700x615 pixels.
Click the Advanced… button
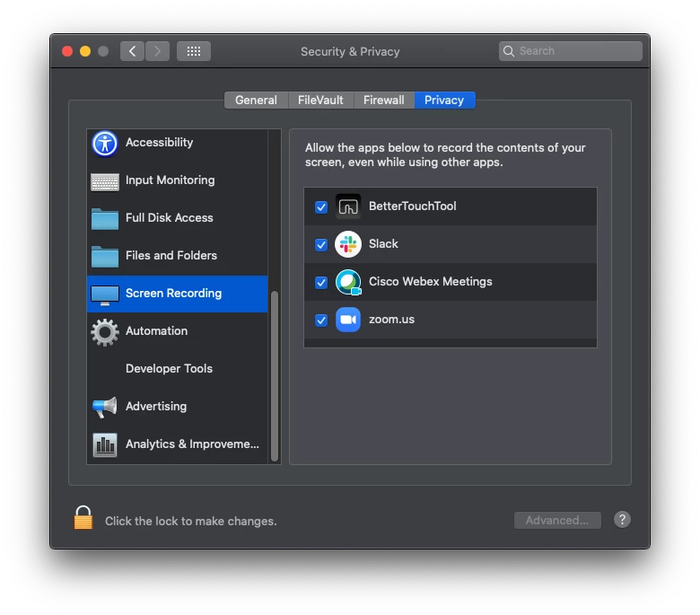tap(557, 521)
